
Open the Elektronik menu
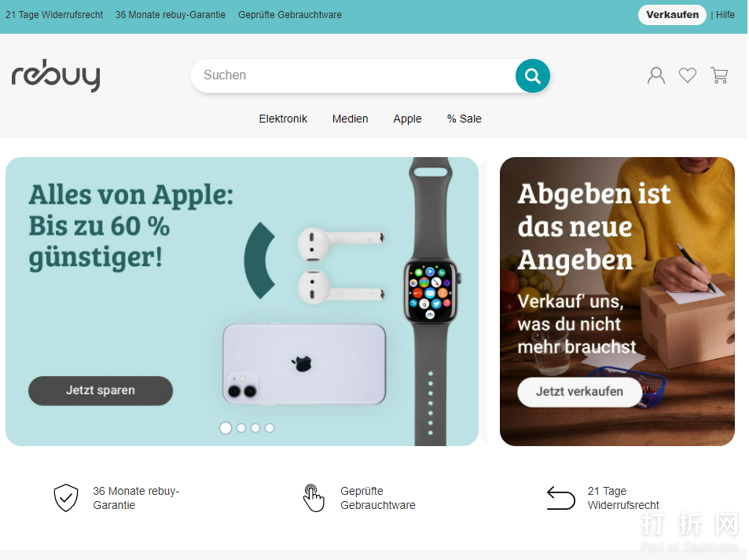283,119
